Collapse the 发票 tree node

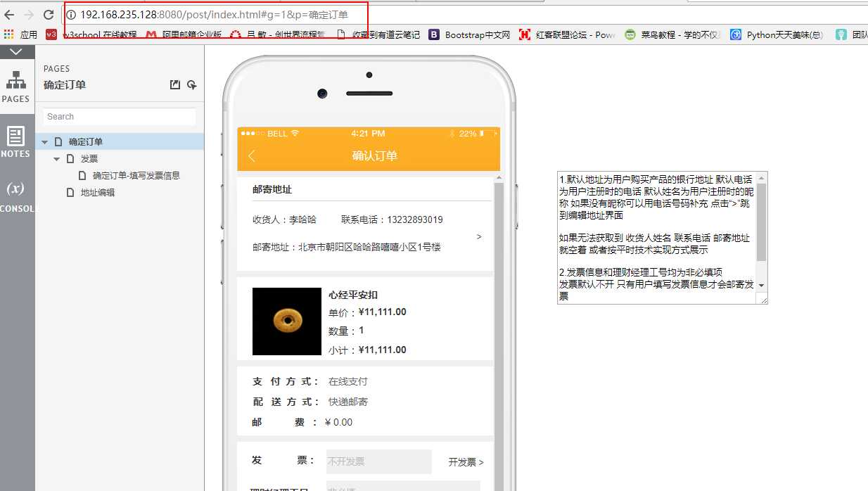57,159
